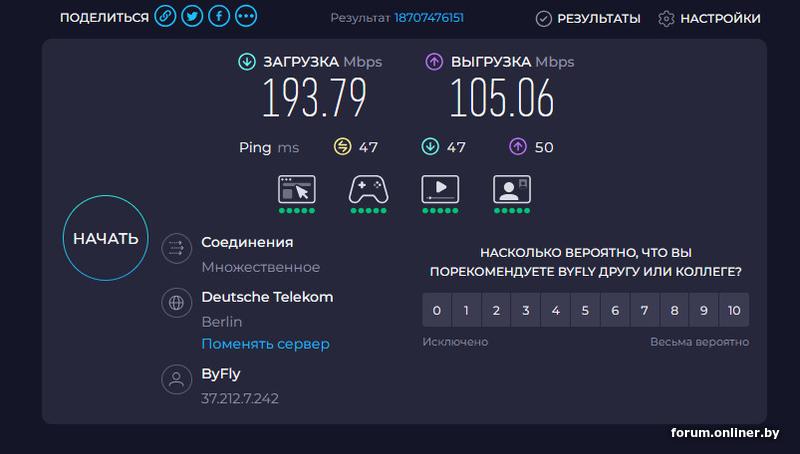Choose rating 8 on recommendation scale

point(674,310)
